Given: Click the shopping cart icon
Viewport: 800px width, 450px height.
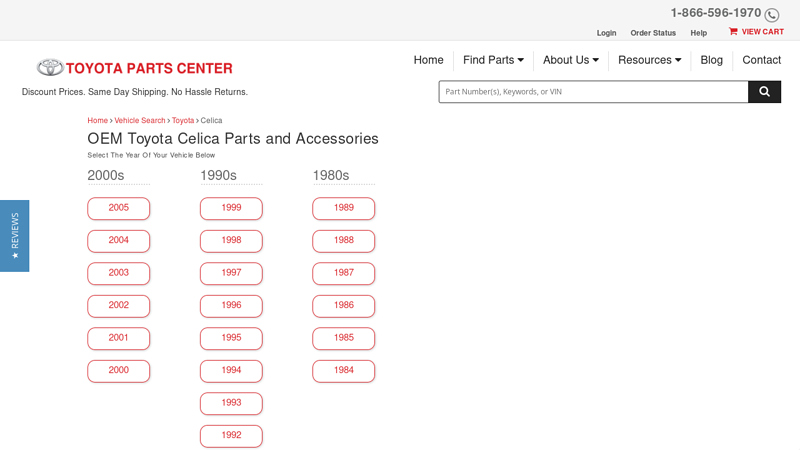Looking at the screenshot, I should tap(733, 32).
